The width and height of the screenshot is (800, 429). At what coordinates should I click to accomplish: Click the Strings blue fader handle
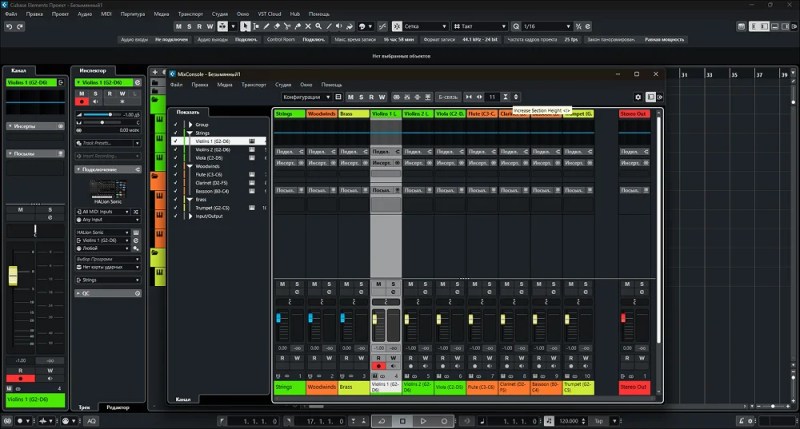pyautogui.click(x=279, y=318)
